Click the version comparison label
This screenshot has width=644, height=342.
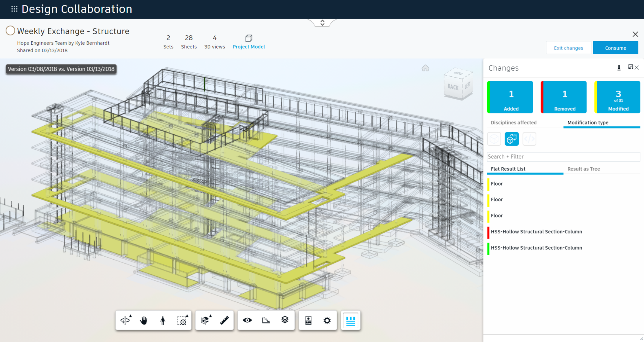tap(61, 69)
